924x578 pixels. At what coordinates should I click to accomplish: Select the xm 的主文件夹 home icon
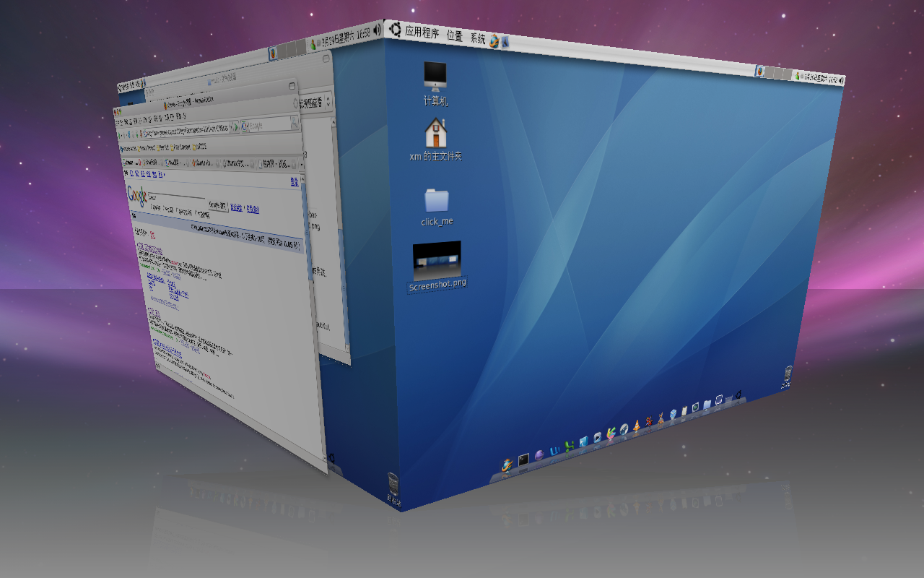pos(435,139)
